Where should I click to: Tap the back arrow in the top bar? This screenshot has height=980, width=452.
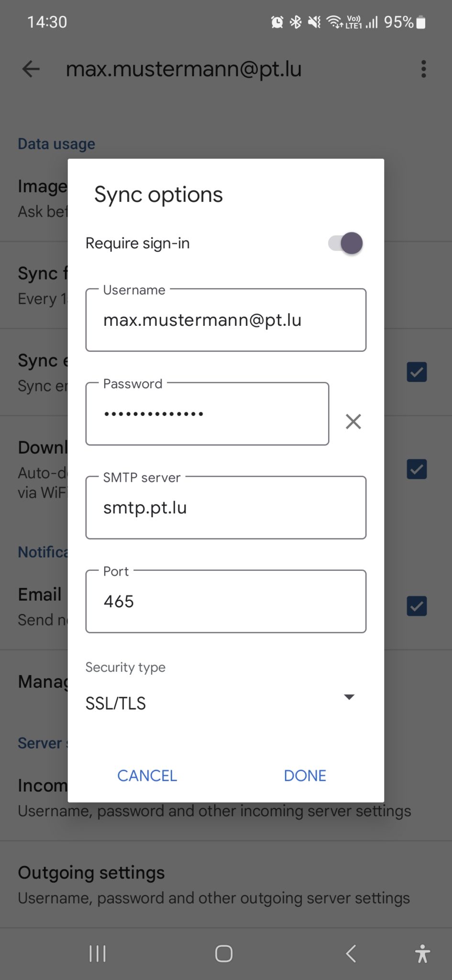coord(30,69)
